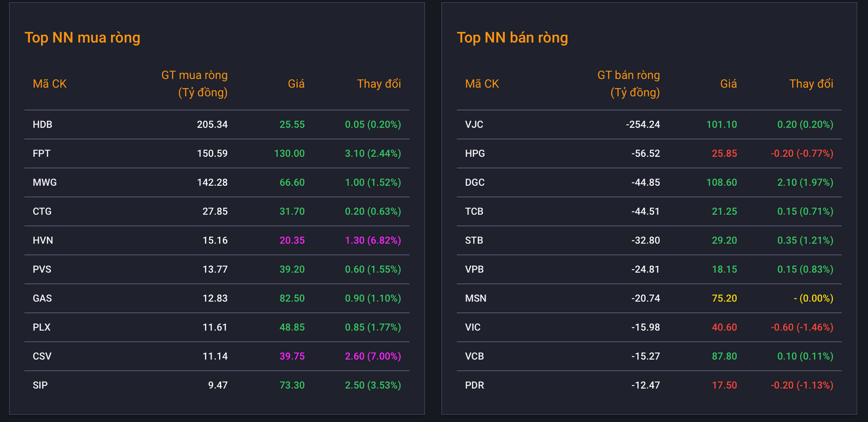The width and height of the screenshot is (868, 422).
Task: Select the PVS stock ticker
Action: 42,269
